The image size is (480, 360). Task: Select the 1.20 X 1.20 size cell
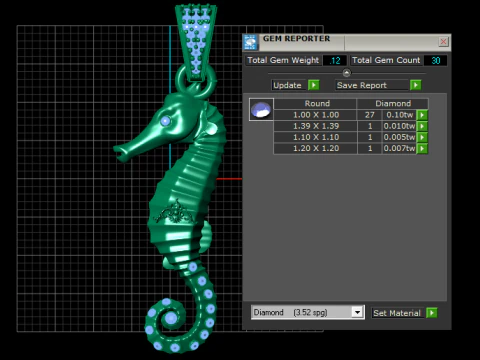315,148
